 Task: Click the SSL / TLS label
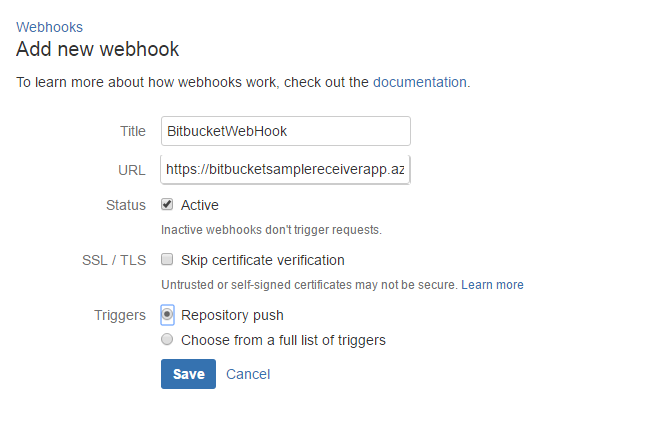pyautogui.click(x=114, y=260)
